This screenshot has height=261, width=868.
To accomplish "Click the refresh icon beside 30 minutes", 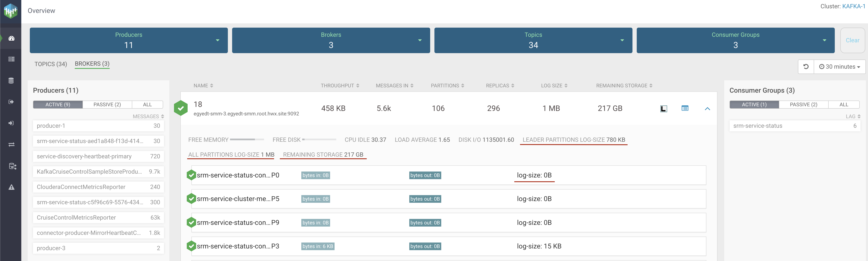I will click(x=806, y=67).
